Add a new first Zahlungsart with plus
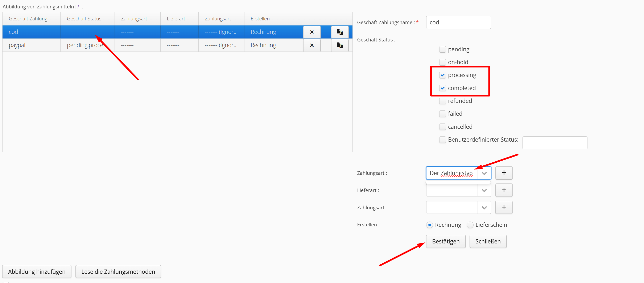 coord(504,173)
